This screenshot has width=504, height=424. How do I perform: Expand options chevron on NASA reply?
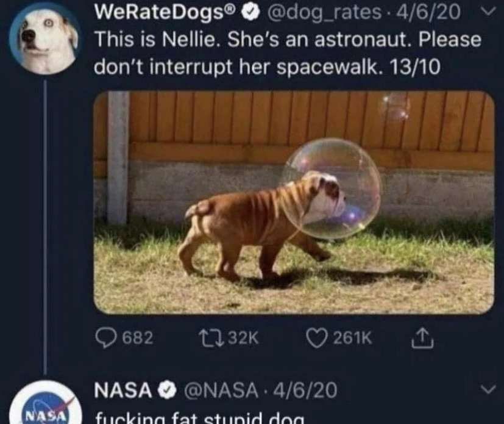point(489,389)
